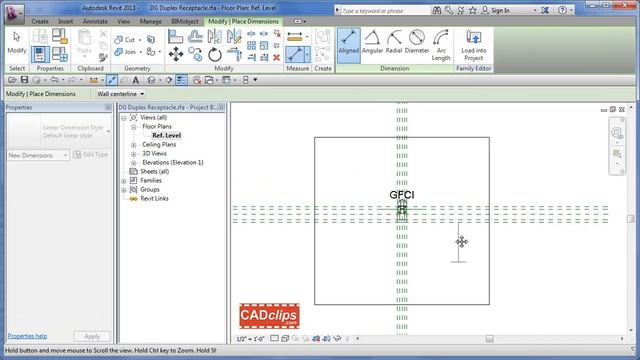Click the red Delete X tool

tap(276, 58)
